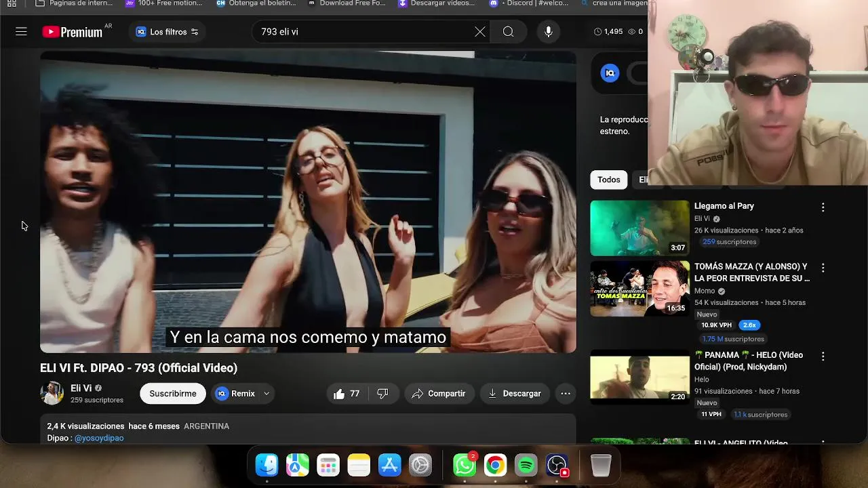Go to YouTube Premium home logo
This screenshot has height=488, width=868.
(x=72, y=32)
